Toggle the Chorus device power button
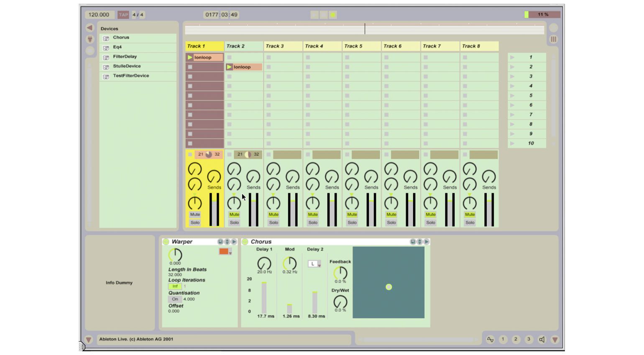The height and width of the screenshot is (355, 644). coord(245,242)
